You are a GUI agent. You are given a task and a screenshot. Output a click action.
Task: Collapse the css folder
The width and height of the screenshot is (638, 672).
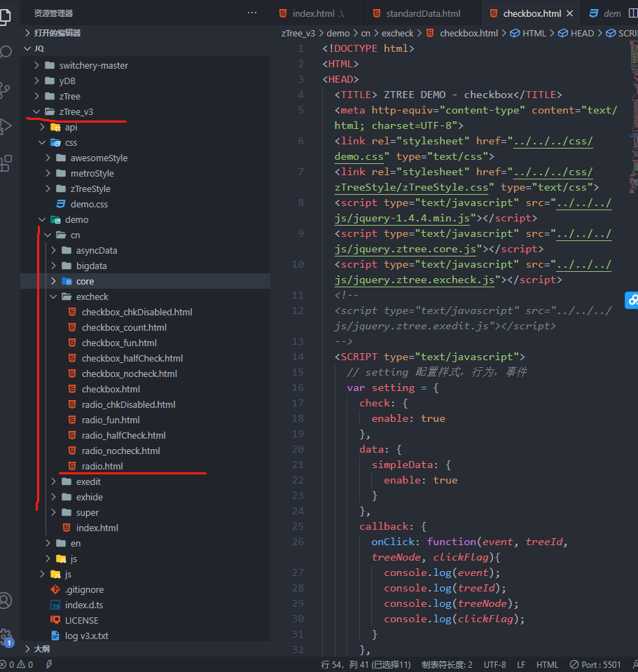coord(42,142)
